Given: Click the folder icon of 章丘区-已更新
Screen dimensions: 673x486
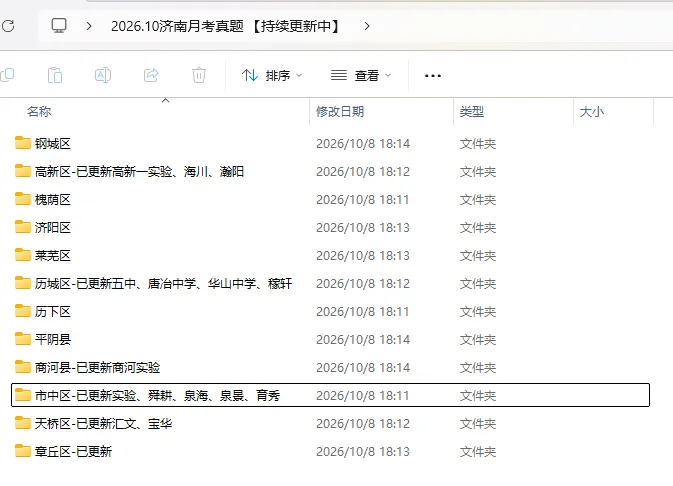Looking at the screenshot, I should [x=23, y=450].
